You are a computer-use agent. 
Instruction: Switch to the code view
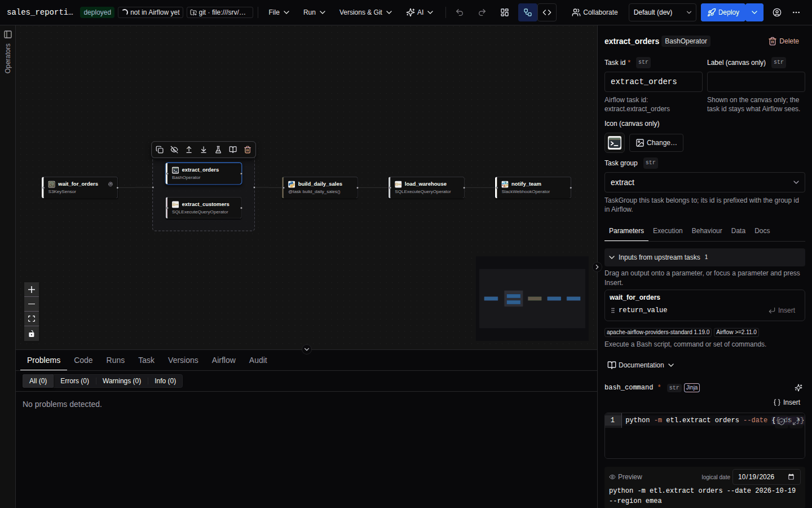pyautogui.click(x=547, y=12)
